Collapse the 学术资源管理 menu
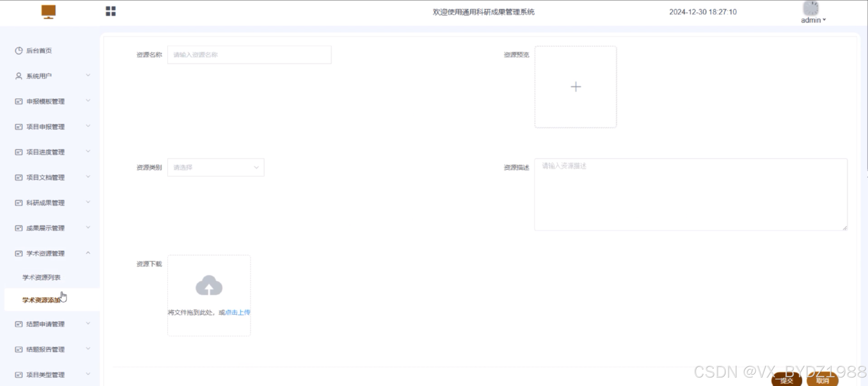Image resolution: width=868 pixels, height=386 pixels. click(88, 253)
